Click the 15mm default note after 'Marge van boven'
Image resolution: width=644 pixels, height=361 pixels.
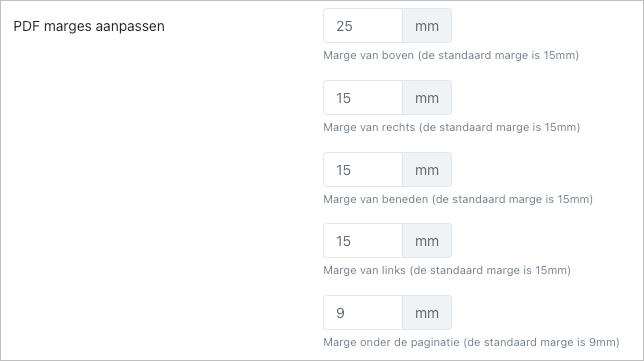(499, 55)
